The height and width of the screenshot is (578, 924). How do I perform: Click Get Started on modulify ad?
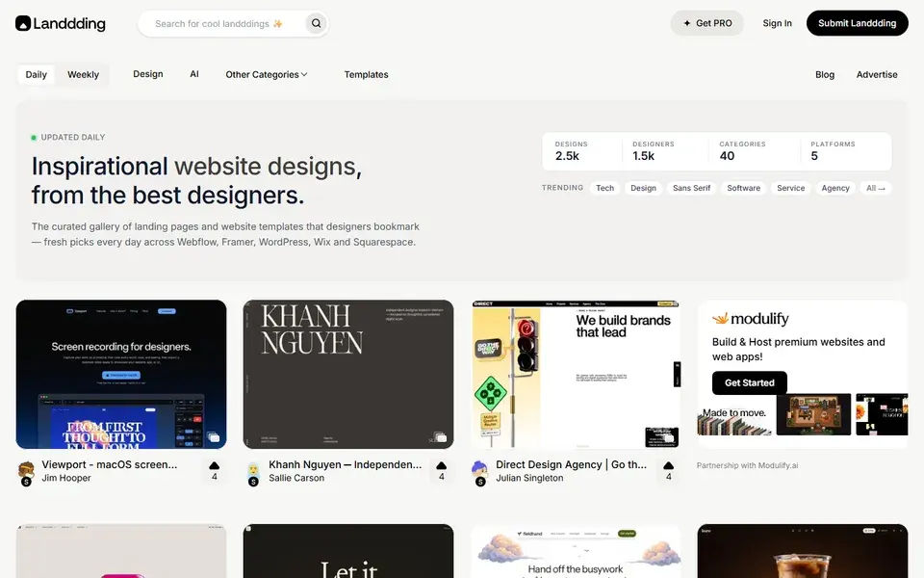tap(750, 382)
